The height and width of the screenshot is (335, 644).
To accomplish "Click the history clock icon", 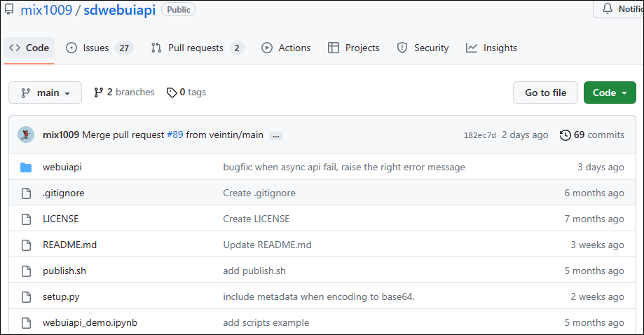I will point(565,135).
